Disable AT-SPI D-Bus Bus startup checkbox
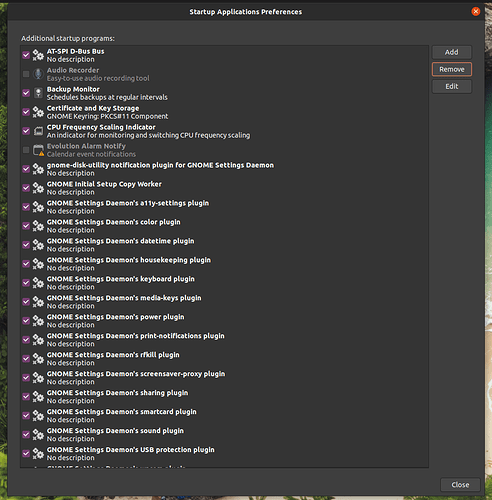Screen dimensions: 492x500 click(26, 55)
